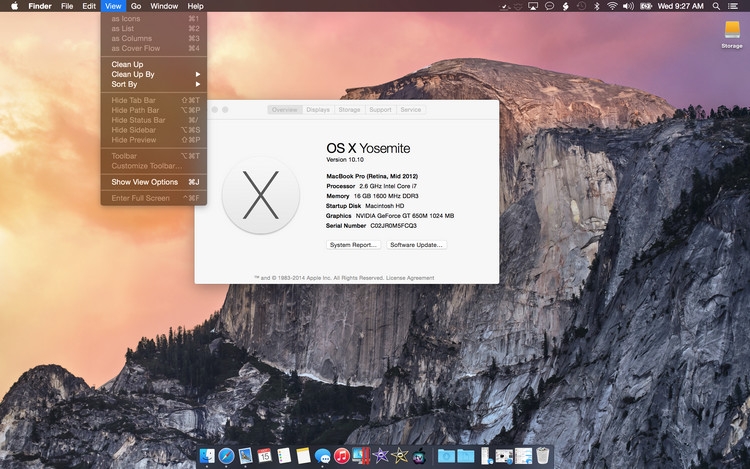750x469 pixels.
Task: Close the highlighted View menu
Action: (x=113, y=6)
